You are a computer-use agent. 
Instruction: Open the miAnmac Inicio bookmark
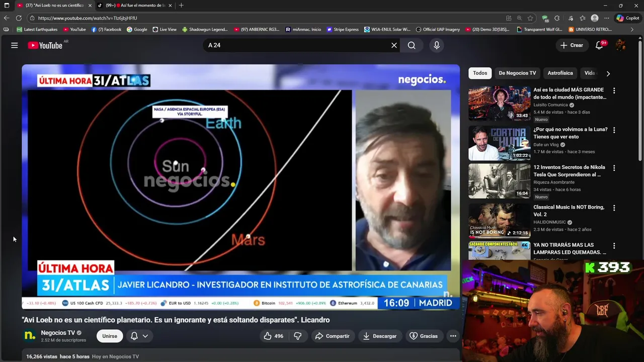pos(303,30)
